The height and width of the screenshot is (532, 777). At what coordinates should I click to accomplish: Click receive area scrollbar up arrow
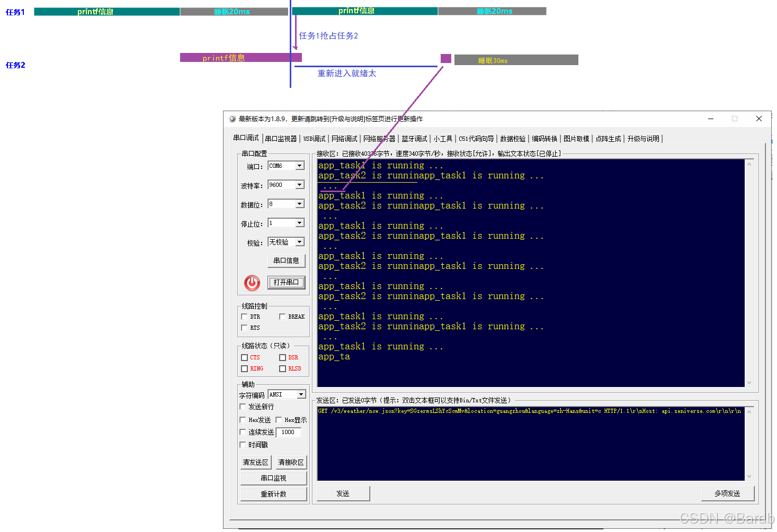[x=749, y=164]
